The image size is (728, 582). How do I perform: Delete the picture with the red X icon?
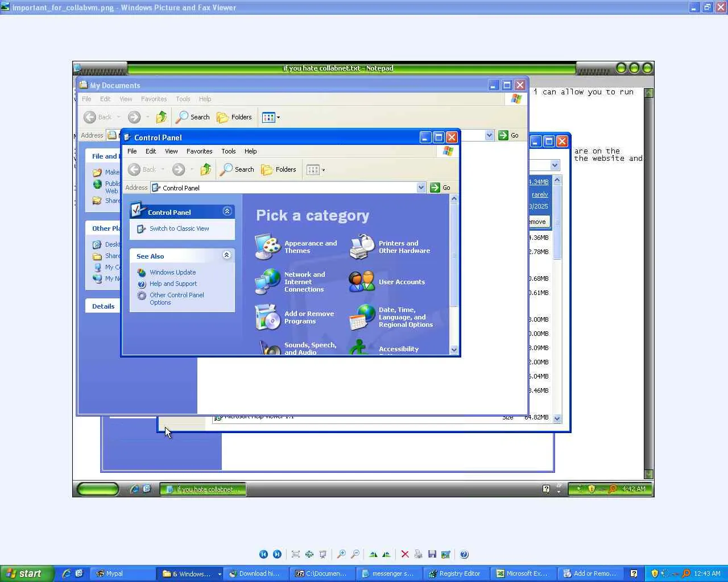pos(405,554)
